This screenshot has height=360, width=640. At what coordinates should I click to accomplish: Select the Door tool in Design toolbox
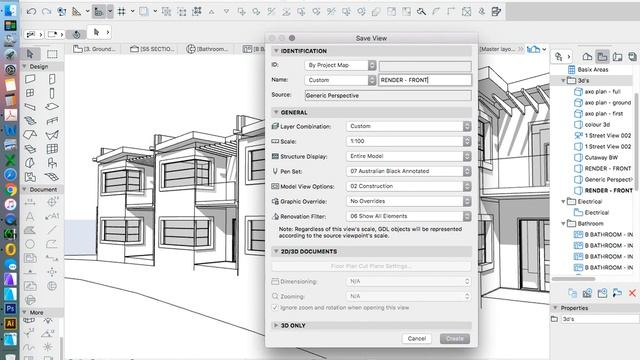click(x=52, y=79)
